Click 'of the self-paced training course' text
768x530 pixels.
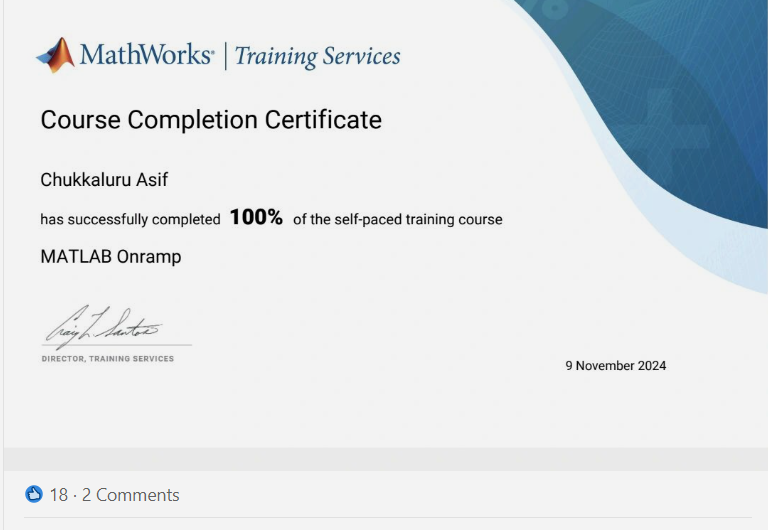click(x=398, y=219)
